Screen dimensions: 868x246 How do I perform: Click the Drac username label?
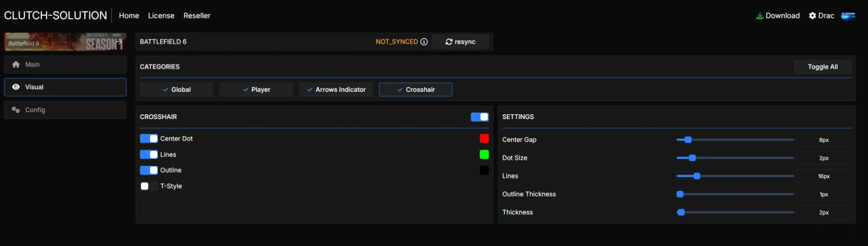point(826,16)
